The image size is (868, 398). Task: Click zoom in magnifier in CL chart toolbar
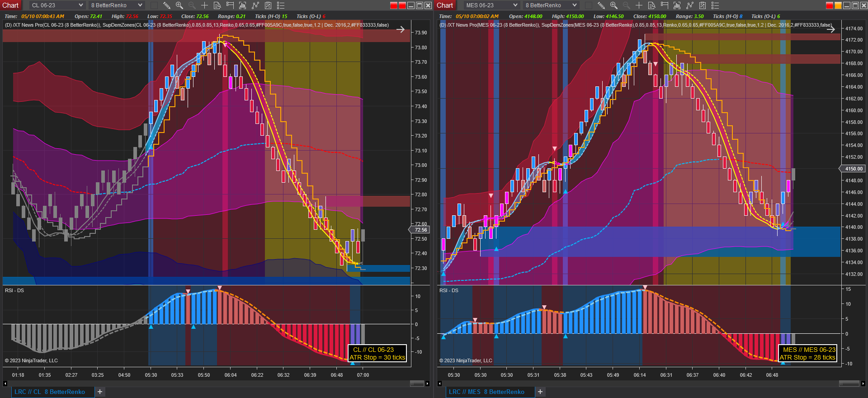click(179, 5)
